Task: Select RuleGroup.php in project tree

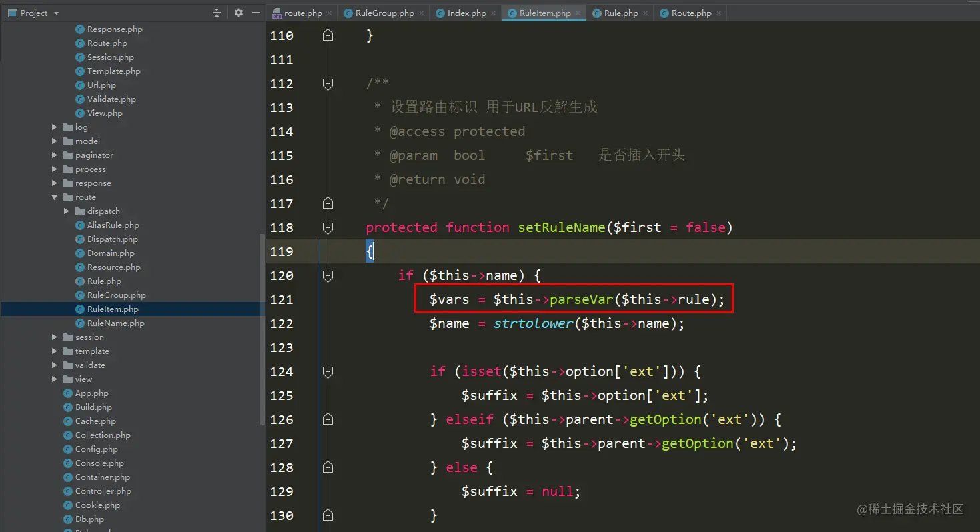Action: point(116,295)
